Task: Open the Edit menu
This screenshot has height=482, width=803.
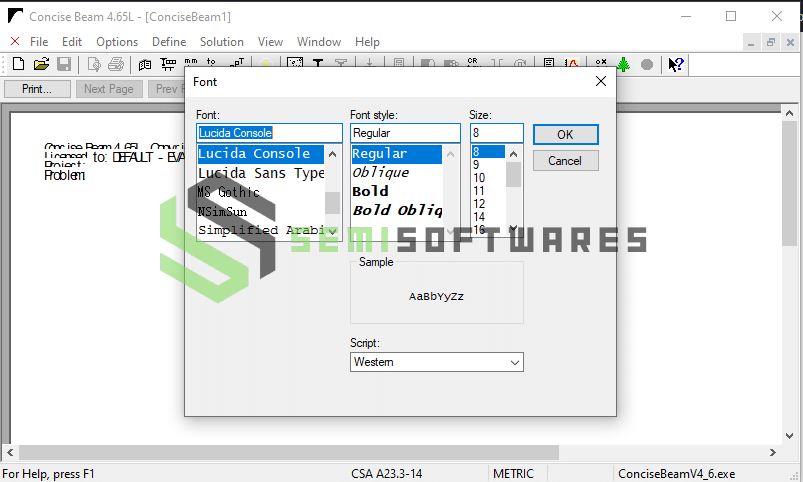Action: click(x=72, y=42)
